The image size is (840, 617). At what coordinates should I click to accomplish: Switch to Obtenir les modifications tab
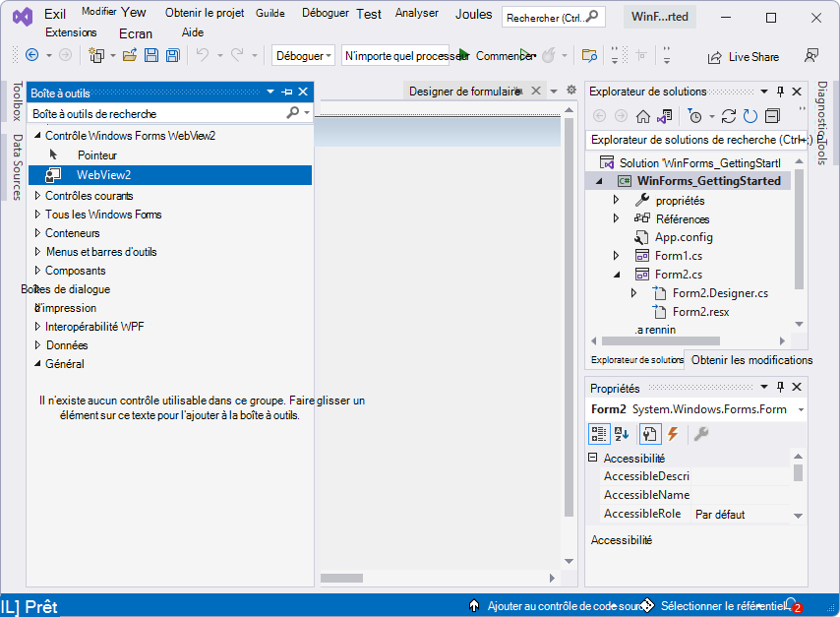point(751,360)
